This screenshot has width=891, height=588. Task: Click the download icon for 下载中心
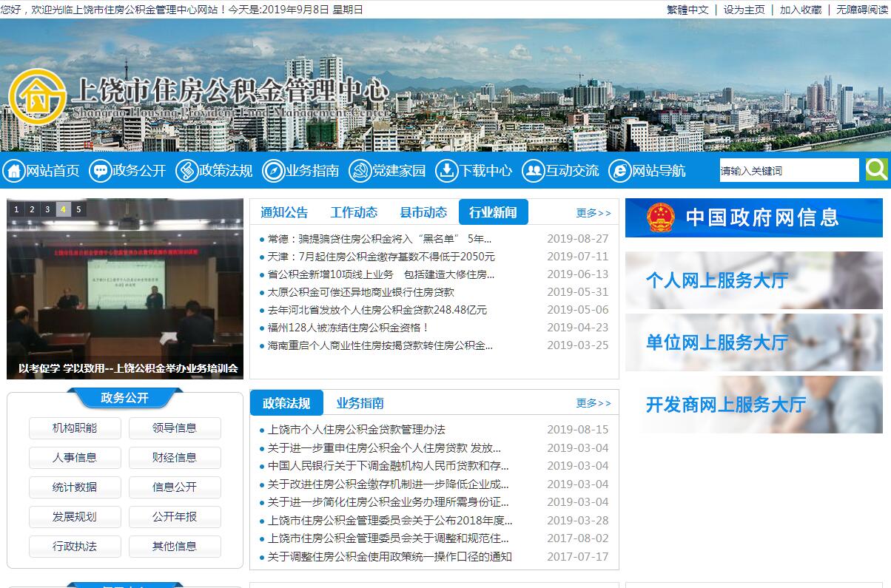click(446, 171)
